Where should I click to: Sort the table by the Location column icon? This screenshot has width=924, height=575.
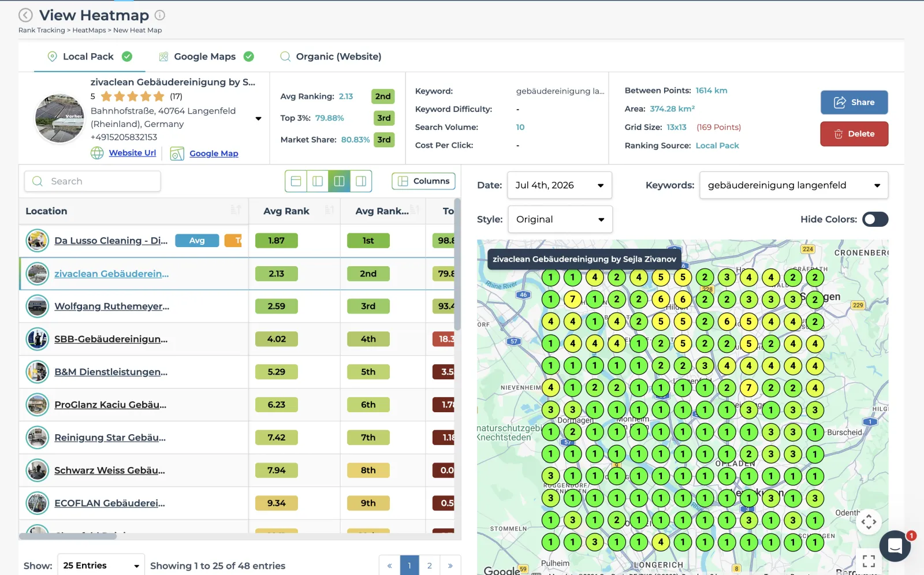tap(236, 210)
